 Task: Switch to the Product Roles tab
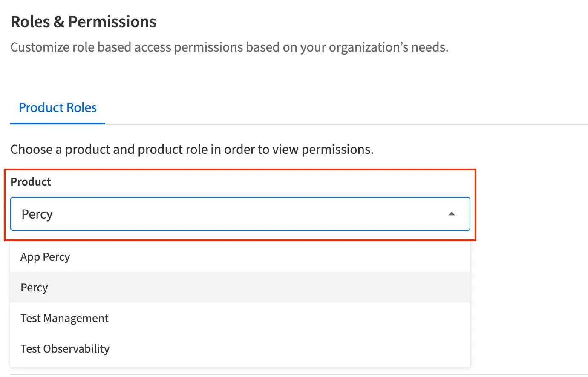(x=58, y=108)
